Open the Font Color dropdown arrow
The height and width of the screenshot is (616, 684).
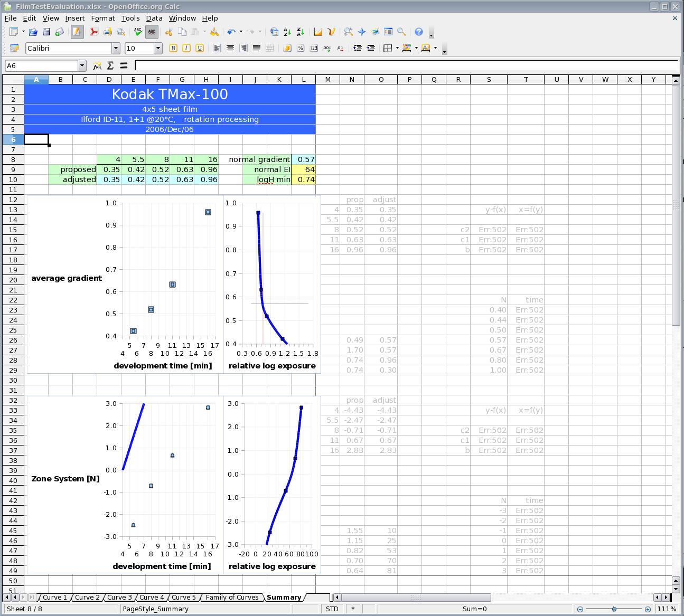pyautogui.click(x=435, y=48)
